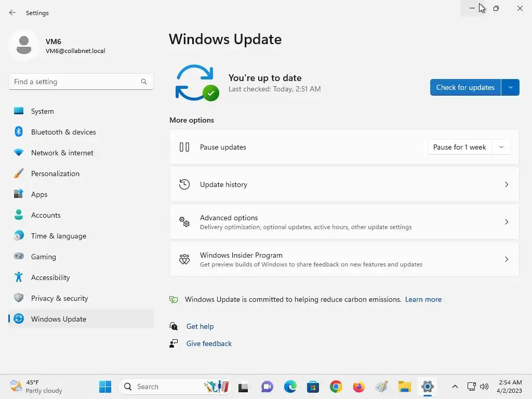
Task: Click the large update status sync icon
Action: (197, 83)
